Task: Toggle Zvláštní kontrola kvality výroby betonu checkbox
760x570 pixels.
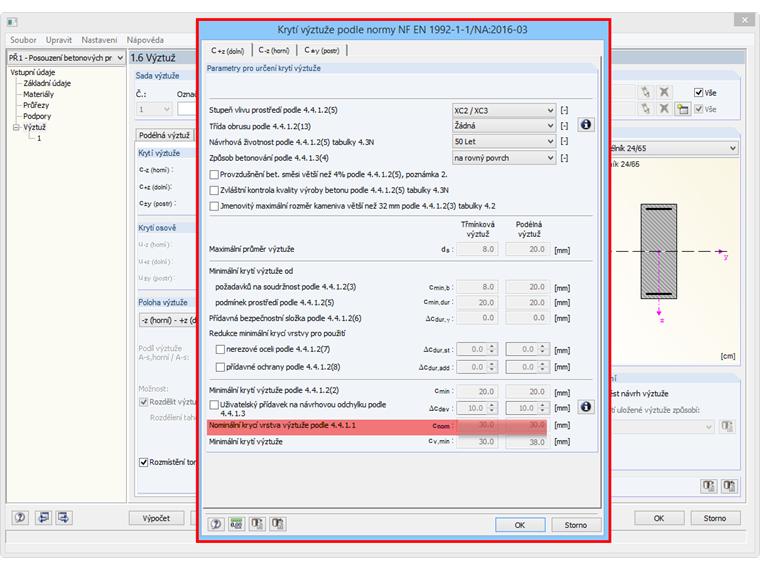Action: point(214,190)
